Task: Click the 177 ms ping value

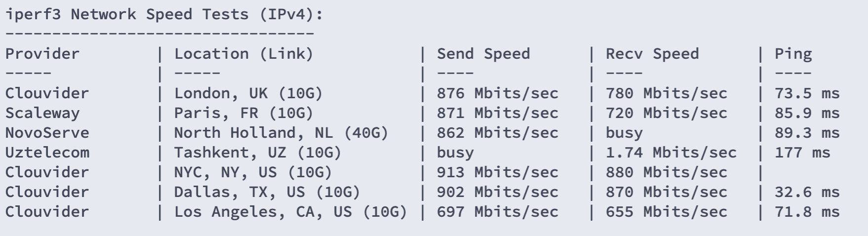Action: point(802,153)
